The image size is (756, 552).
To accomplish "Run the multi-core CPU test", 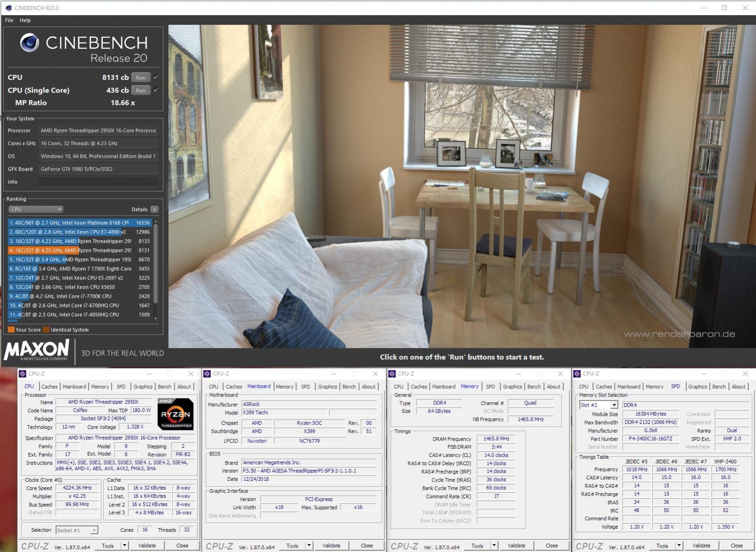I will click(141, 77).
